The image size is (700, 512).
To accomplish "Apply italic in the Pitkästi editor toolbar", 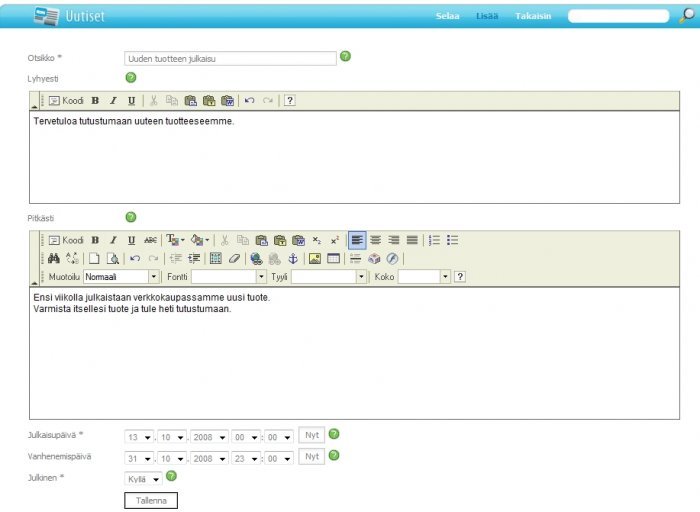I will 113,240.
